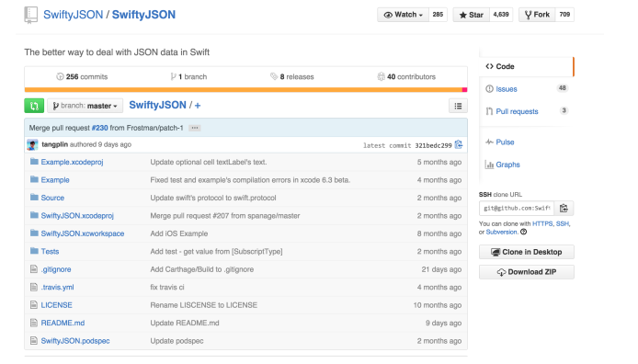
Task: Click the Download ZIP button
Action: point(527,272)
